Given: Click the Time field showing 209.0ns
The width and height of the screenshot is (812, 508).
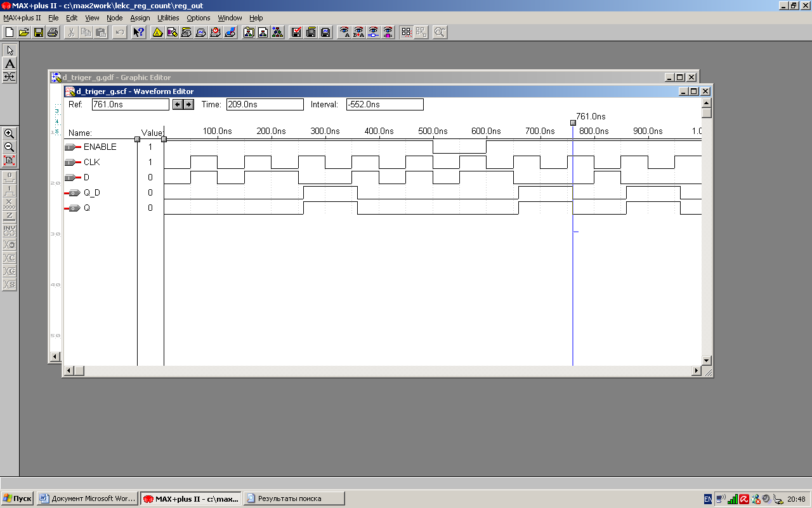Looking at the screenshot, I should (x=265, y=104).
